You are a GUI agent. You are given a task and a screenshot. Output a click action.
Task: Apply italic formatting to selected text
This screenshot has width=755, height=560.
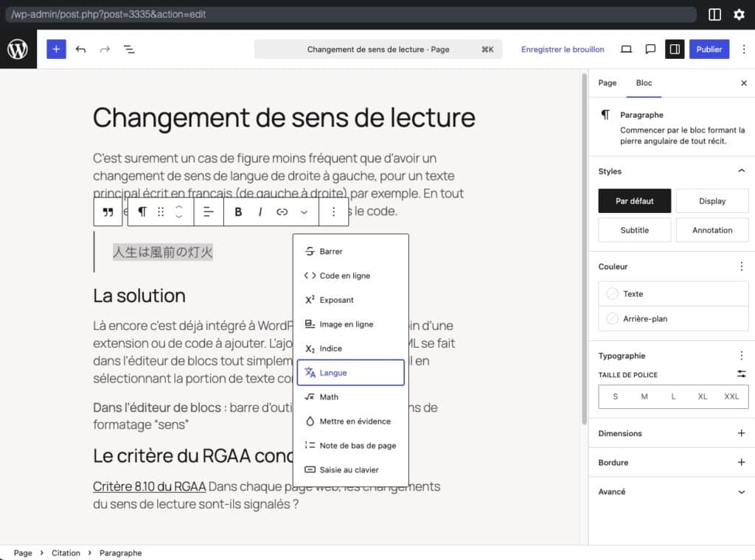260,212
